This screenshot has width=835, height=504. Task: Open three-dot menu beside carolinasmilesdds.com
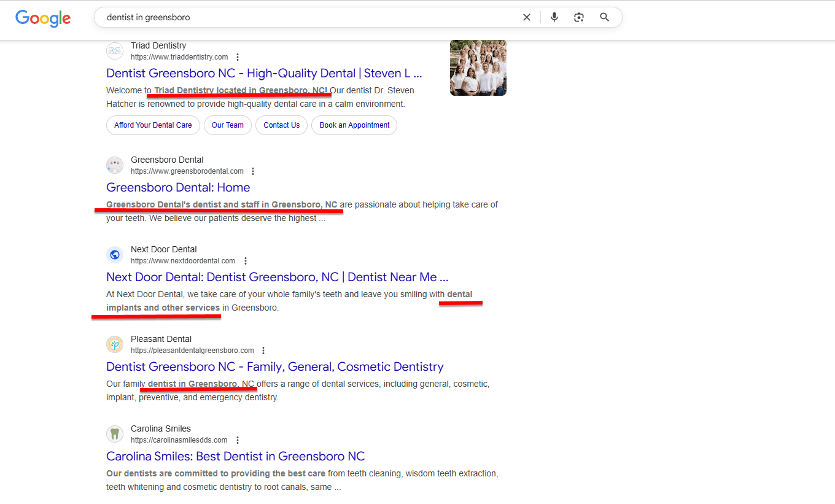click(238, 440)
